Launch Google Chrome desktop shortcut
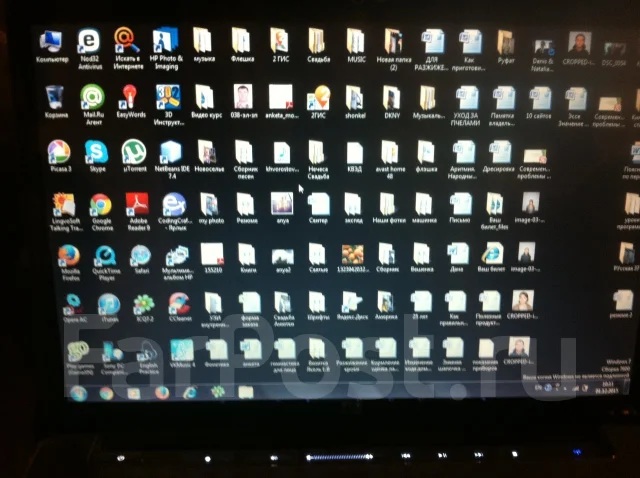Image resolution: width=640 pixels, height=478 pixels. click(x=102, y=211)
